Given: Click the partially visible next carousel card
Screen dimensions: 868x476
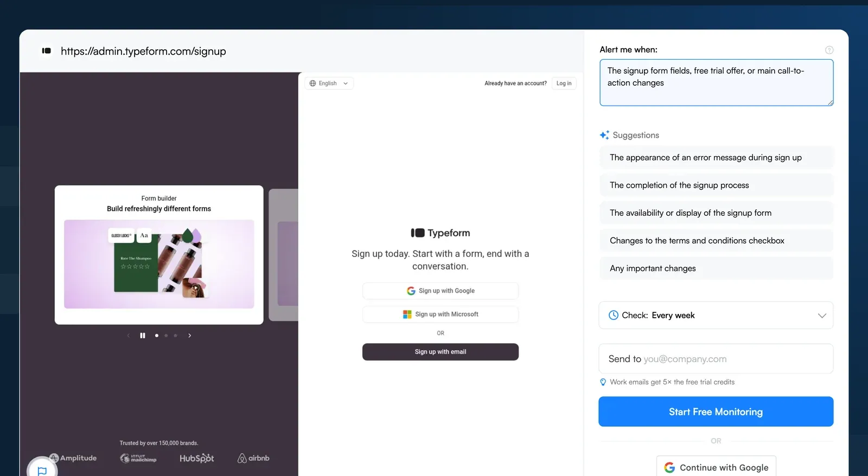Looking at the screenshot, I should coord(284,255).
